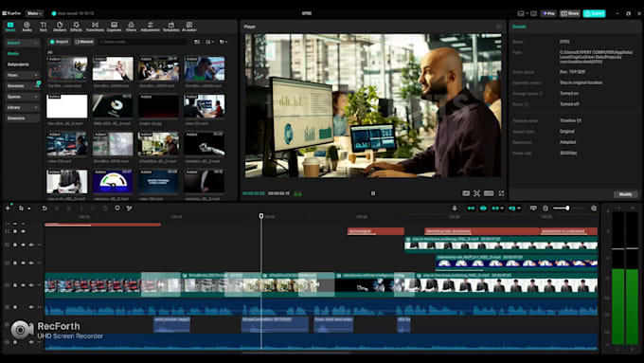Screen dimensions: 644x363
Task: Select the gauge meter media thumbnail
Action: pyautogui.click(x=113, y=182)
